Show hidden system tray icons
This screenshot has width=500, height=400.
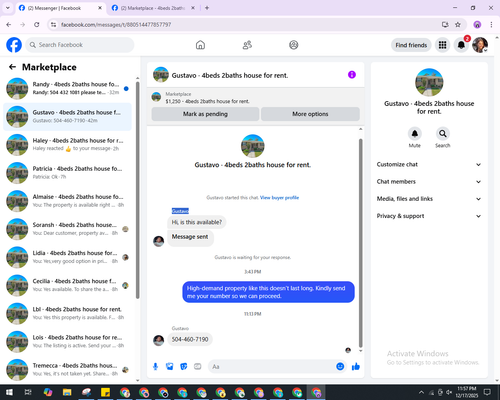point(421,392)
